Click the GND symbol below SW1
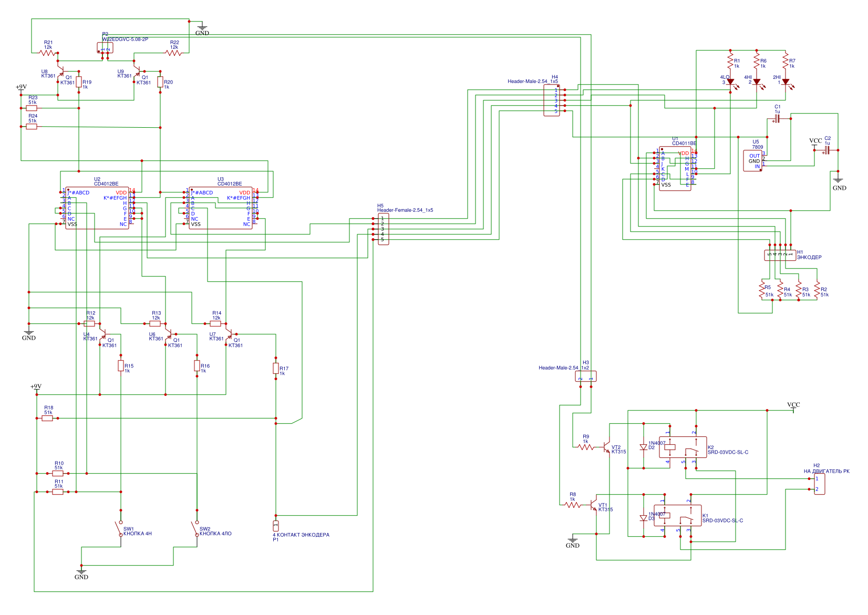The width and height of the screenshot is (868, 615). coord(81,573)
